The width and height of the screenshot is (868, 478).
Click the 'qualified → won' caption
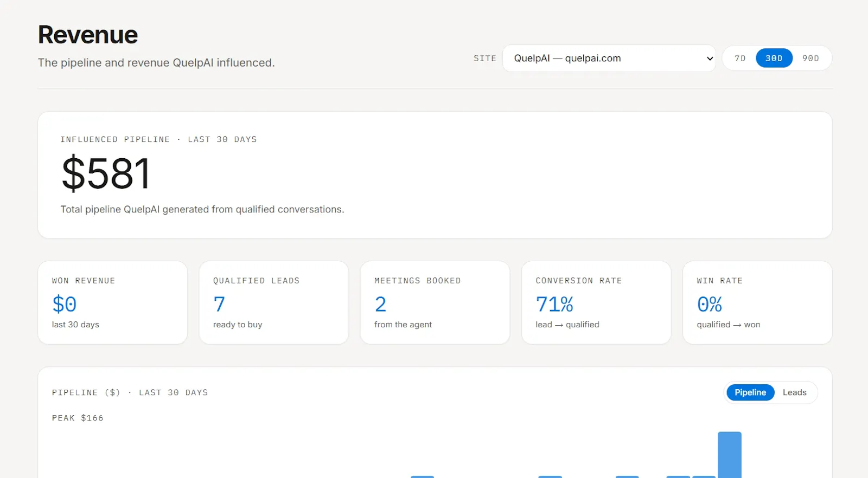pos(729,325)
